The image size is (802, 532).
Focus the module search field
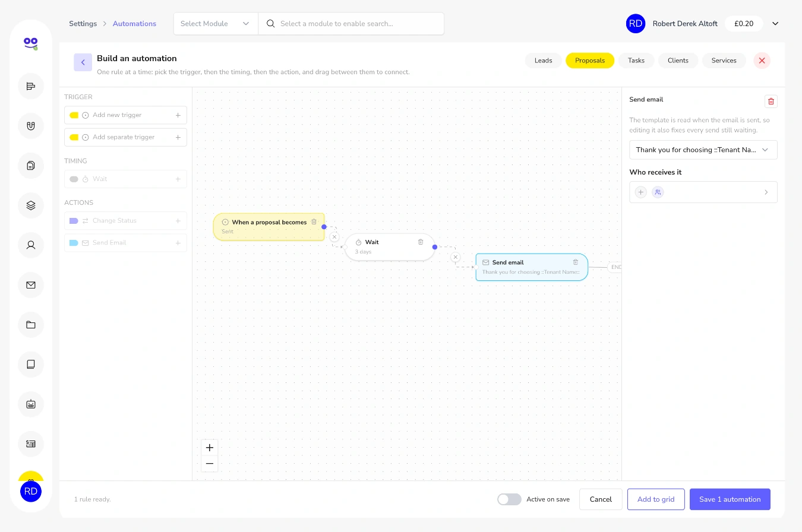pyautogui.click(x=351, y=24)
